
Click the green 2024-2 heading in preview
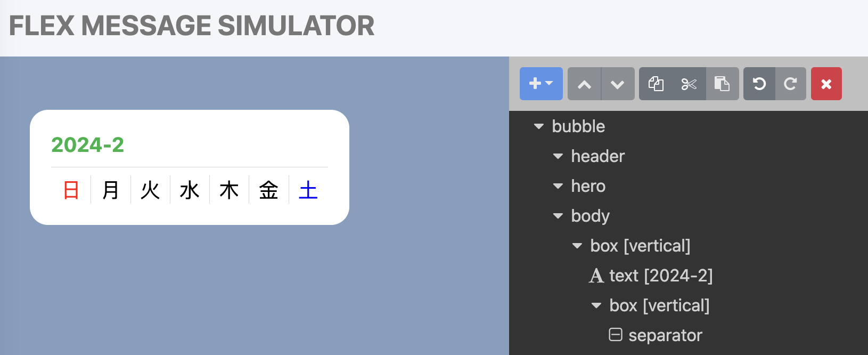tap(88, 145)
